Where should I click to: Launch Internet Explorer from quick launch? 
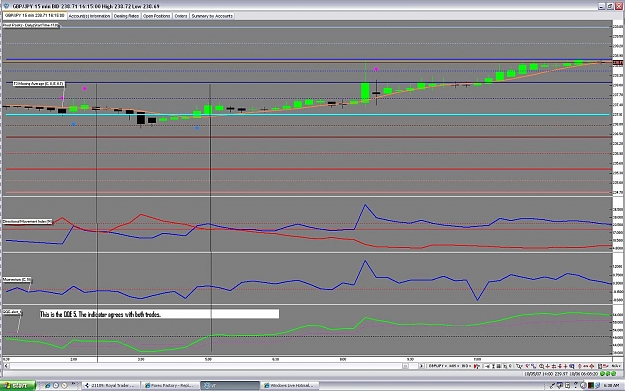[47, 385]
